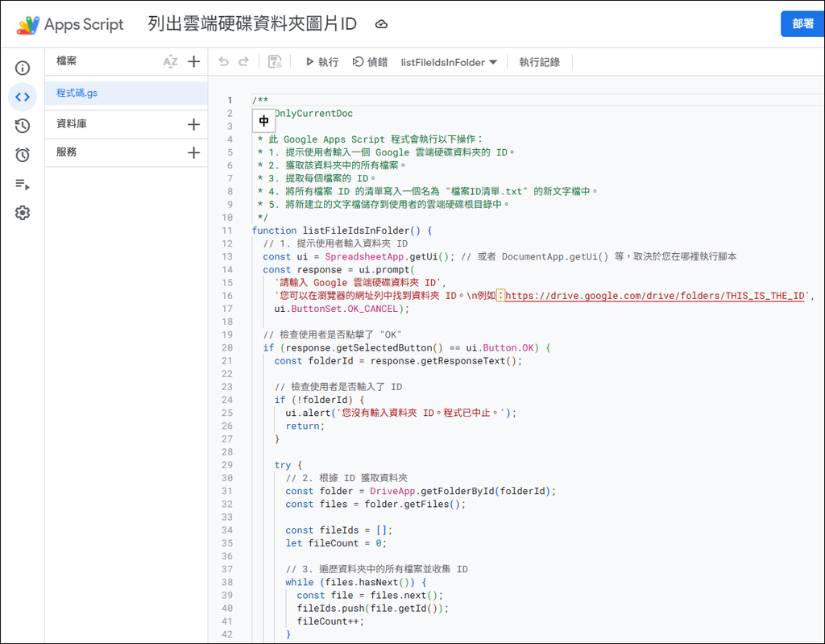Click the blue 部署 deploy button
Screen dimensions: 825x644
click(802, 23)
